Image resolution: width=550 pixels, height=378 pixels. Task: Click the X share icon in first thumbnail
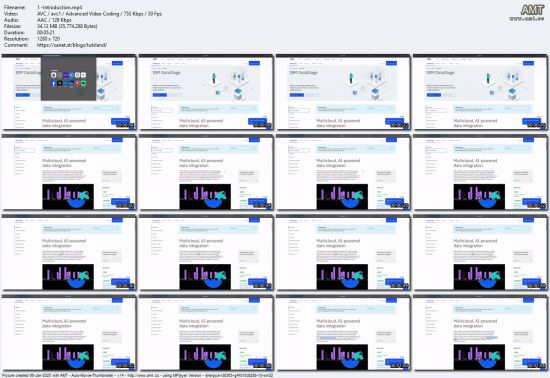coord(59,83)
